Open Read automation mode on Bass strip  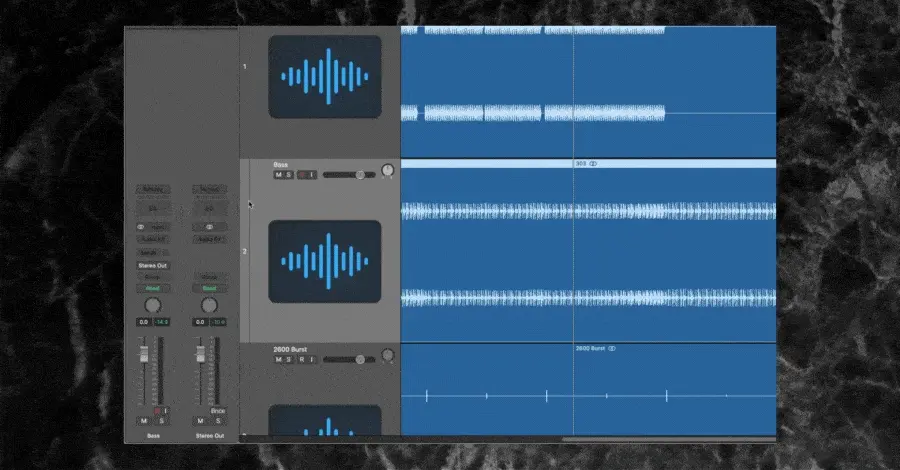(x=153, y=288)
